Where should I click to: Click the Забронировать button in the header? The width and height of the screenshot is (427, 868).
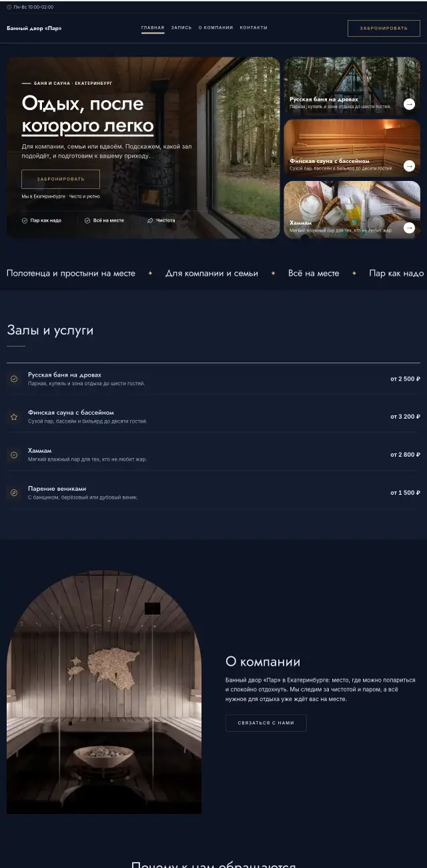pos(384,28)
